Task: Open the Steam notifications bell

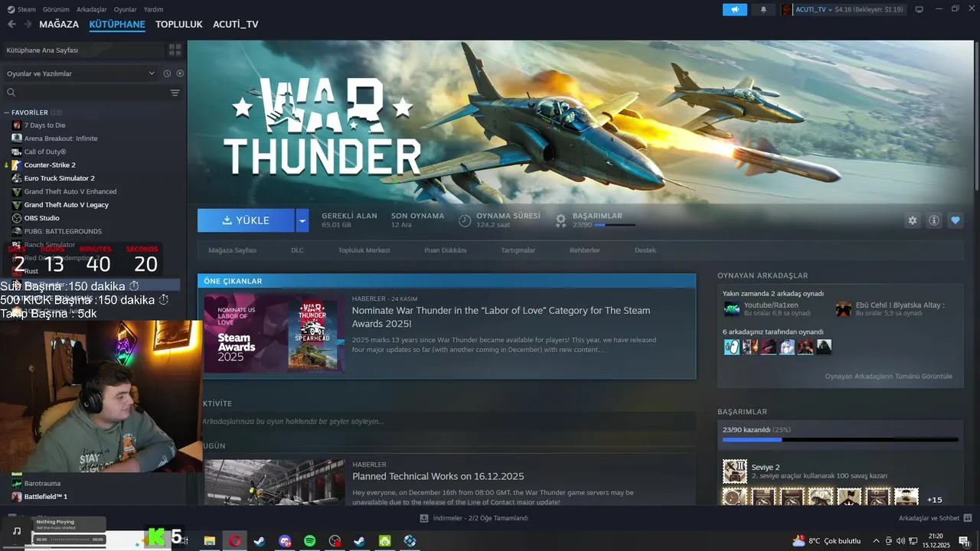Action: [763, 9]
